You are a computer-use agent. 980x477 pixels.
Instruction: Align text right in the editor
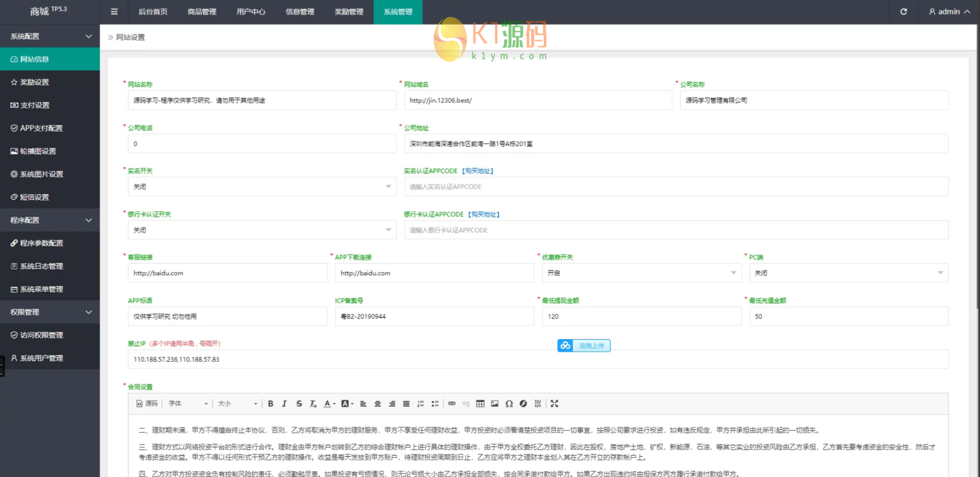click(x=392, y=404)
